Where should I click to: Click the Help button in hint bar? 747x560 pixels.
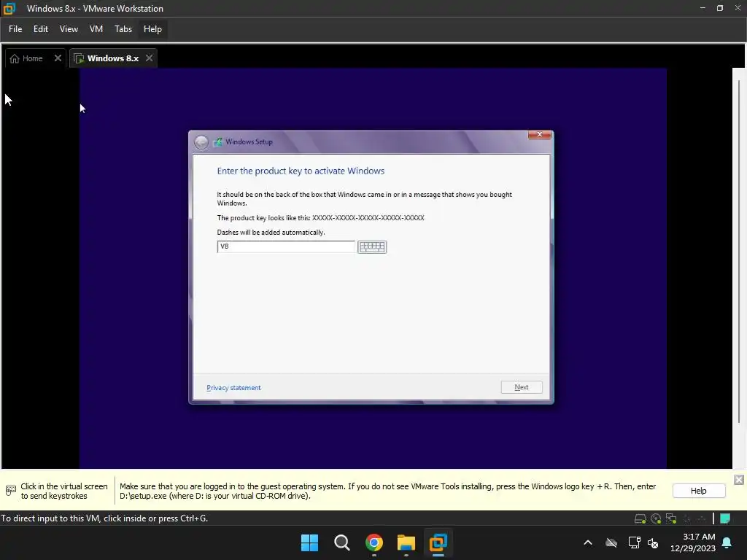pyautogui.click(x=698, y=491)
